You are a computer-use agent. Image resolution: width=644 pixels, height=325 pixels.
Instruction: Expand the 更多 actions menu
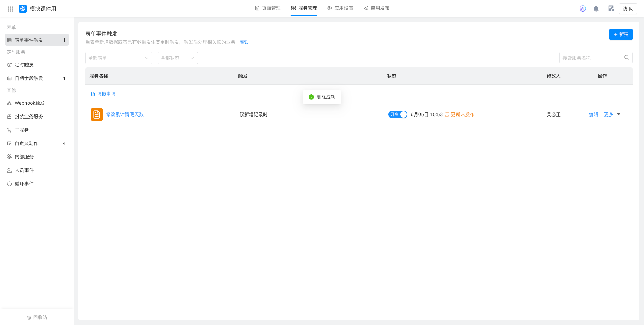coord(612,114)
